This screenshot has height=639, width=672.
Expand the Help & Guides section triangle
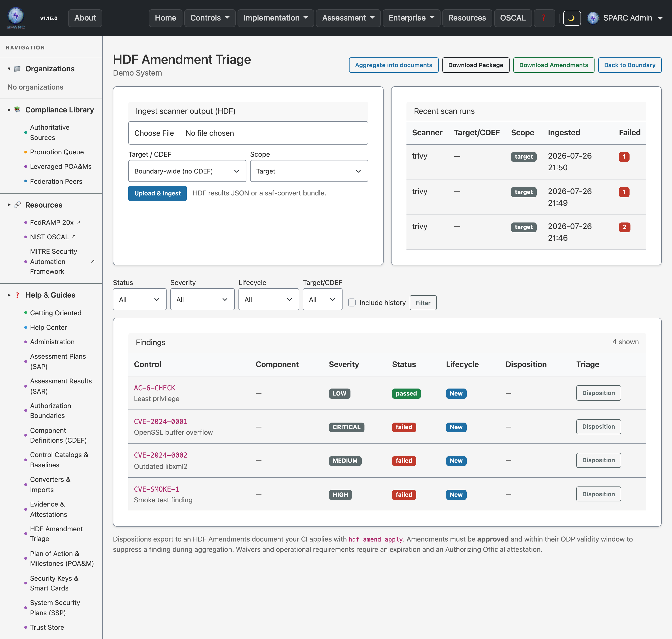coord(9,295)
